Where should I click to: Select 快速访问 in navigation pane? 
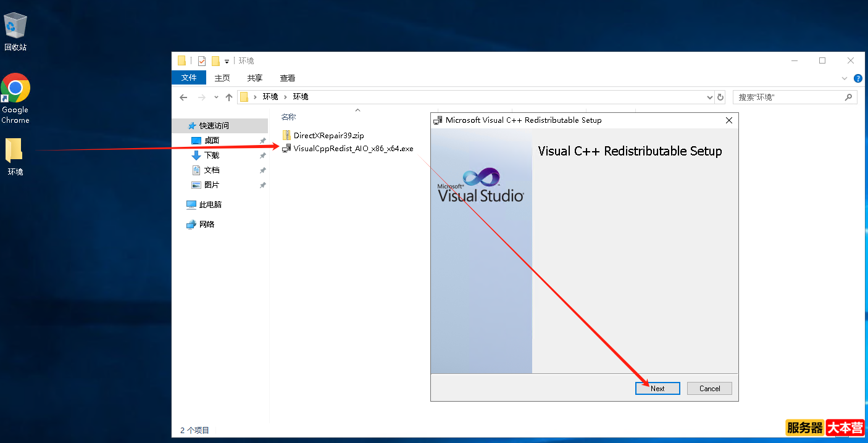pyautogui.click(x=220, y=125)
